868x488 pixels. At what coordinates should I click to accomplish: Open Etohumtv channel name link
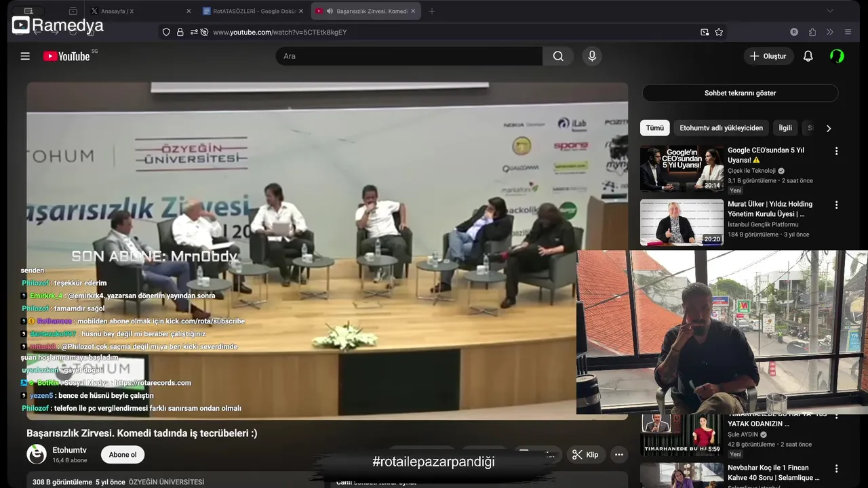tap(70, 450)
